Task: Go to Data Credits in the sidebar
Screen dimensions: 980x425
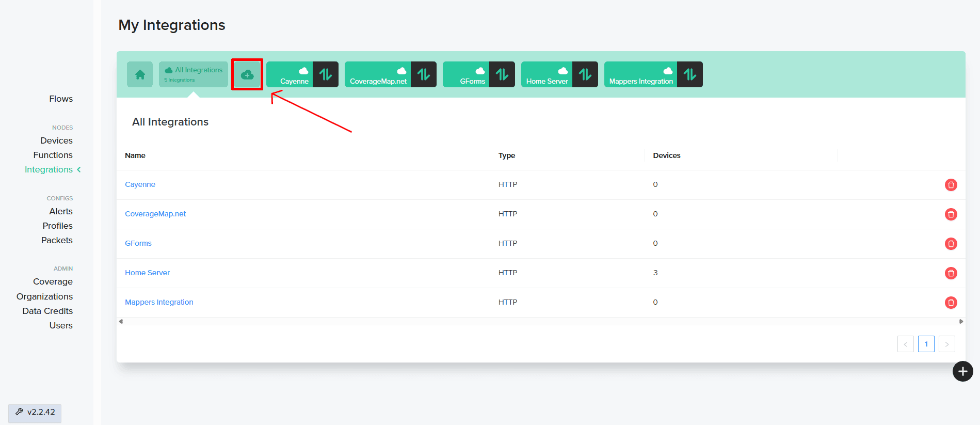Action: coord(47,311)
